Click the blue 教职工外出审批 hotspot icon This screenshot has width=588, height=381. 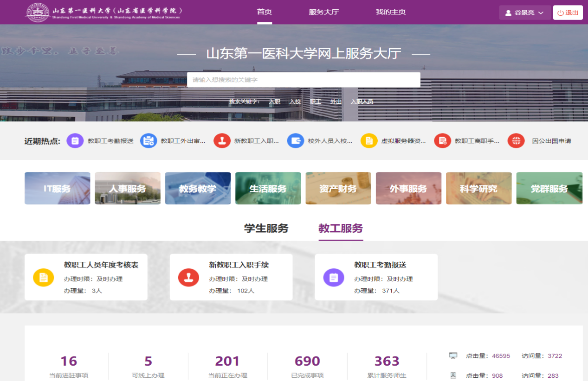tap(149, 140)
